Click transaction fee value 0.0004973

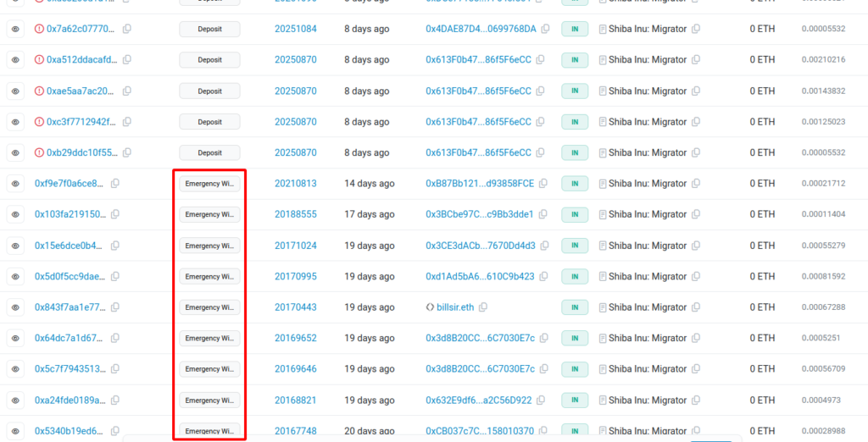pos(821,400)
